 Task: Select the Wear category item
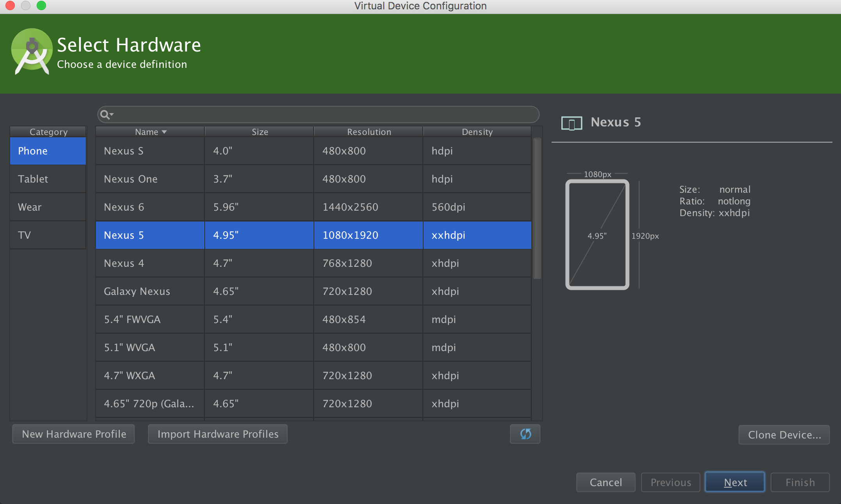point(47,206)
